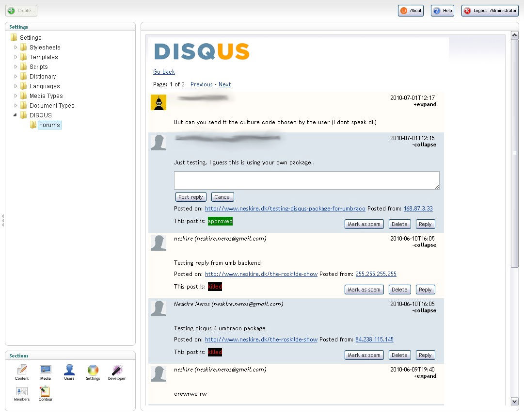This screenshot has width=524, height=420.
Task: Open the testing-disqus-package-for-umbraco link
Action: pyautogui.click(x=285, y=209)
